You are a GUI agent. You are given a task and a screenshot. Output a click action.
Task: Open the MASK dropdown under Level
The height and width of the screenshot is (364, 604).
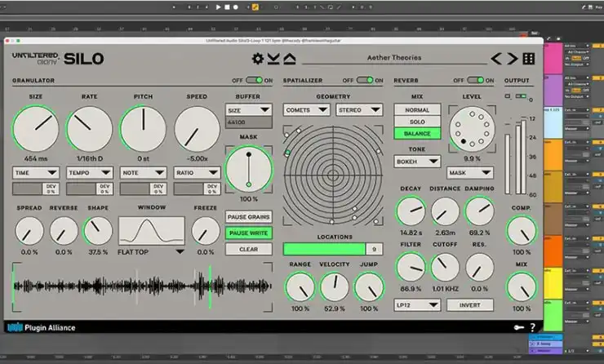click(x=469, y=173)
